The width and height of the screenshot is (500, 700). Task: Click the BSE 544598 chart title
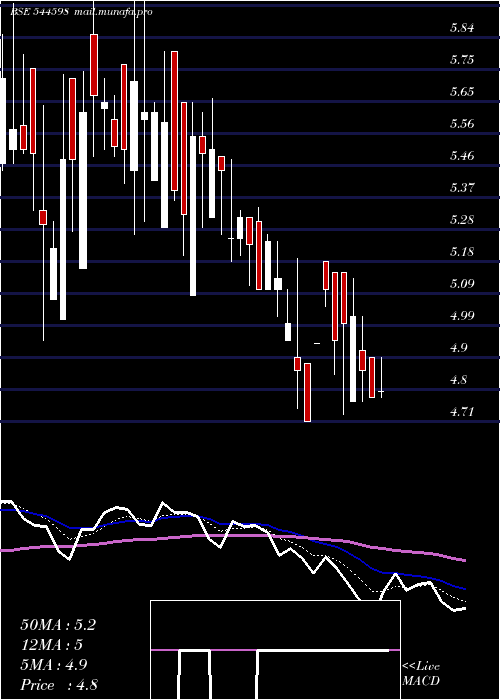tap(40, 12)
